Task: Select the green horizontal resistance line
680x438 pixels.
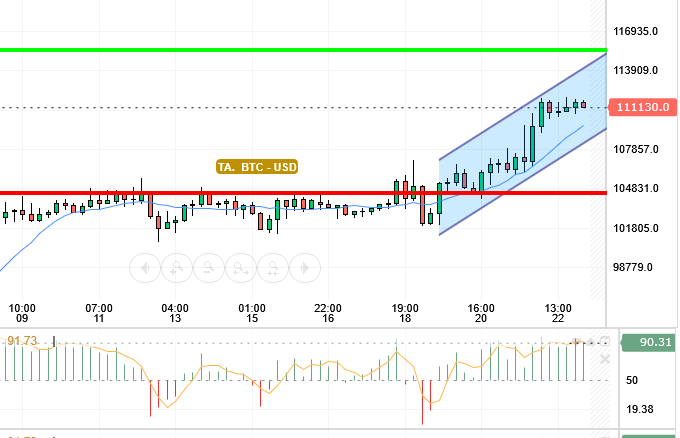Action: (303, 50)
